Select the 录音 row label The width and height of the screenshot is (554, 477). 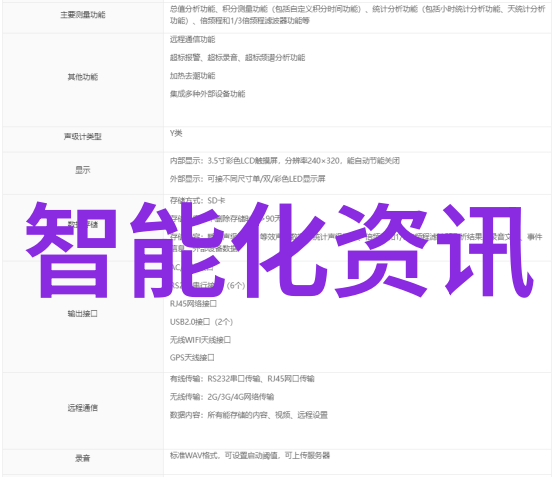[83, 458]
